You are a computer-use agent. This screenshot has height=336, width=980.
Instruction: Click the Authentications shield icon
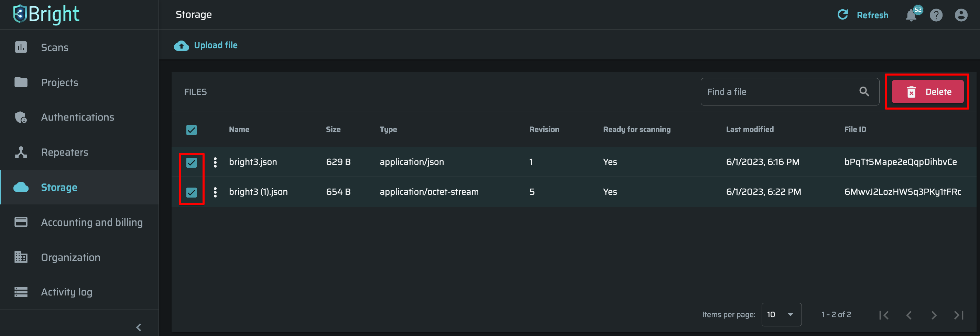(21, 117)
